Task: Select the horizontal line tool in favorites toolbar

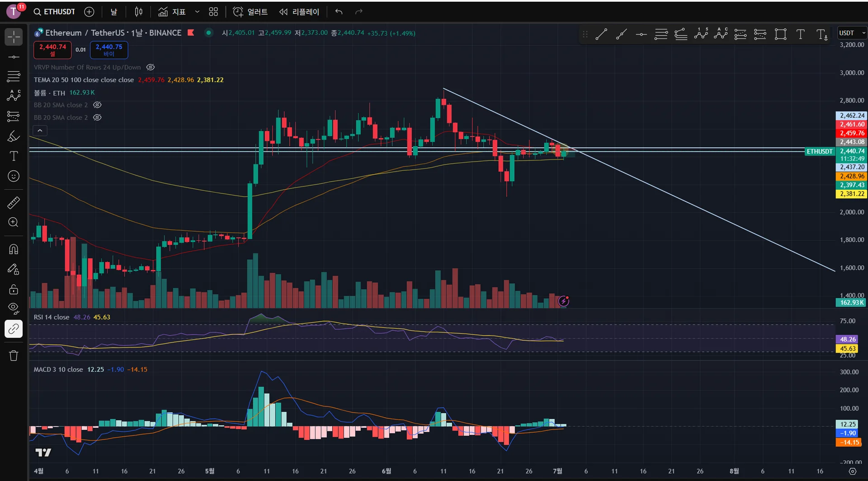Action: 641,34
